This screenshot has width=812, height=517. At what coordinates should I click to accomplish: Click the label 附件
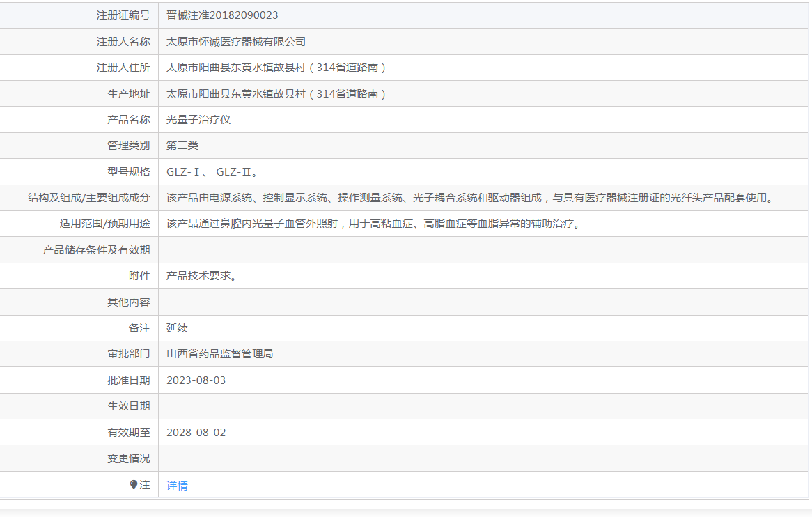click(x=139, y=276)
